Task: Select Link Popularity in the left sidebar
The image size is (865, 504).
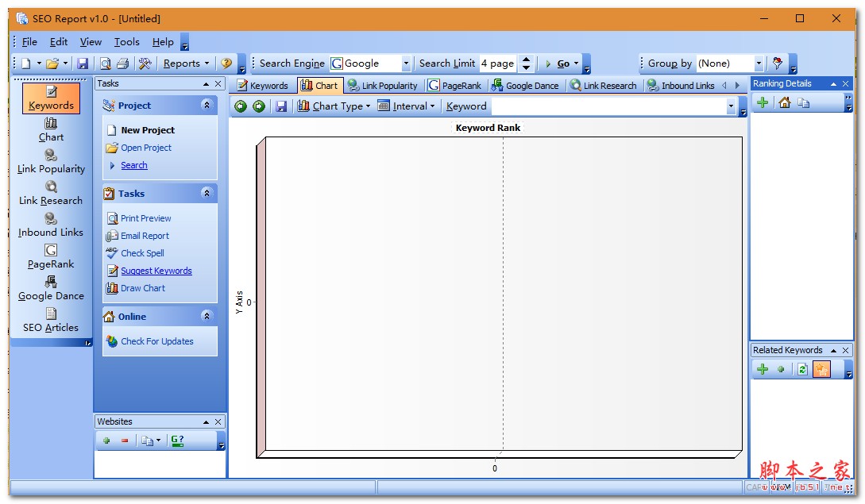Action: pyautogui.click(x=52, y=162)
